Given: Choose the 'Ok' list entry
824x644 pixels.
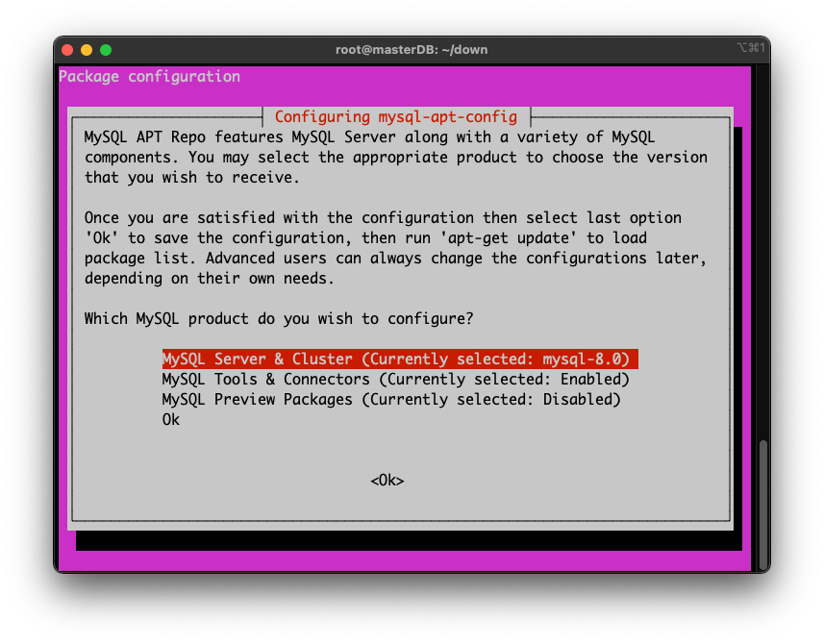Looking at the screenshot, I should click(x=171, y=420).
